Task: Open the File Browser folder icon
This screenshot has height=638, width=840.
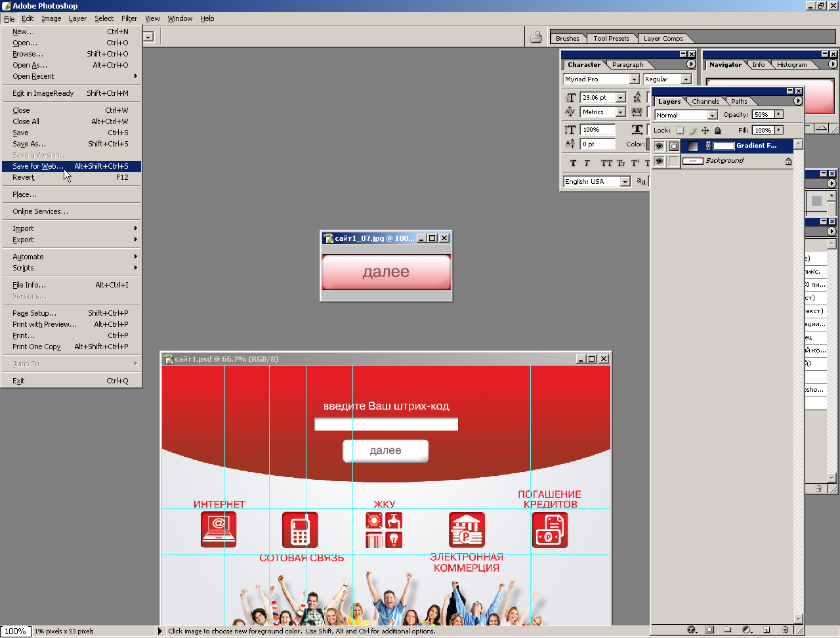Action: 536,37
